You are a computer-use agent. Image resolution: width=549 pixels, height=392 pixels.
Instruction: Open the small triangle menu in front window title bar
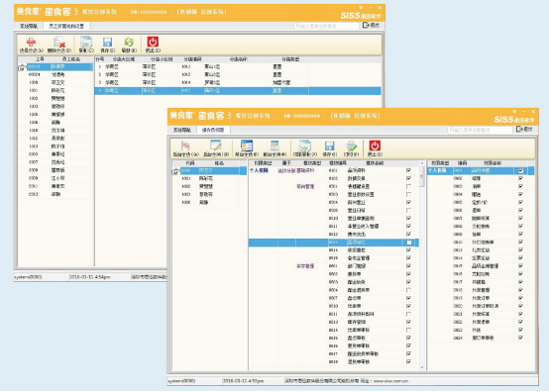click(514, 112)
